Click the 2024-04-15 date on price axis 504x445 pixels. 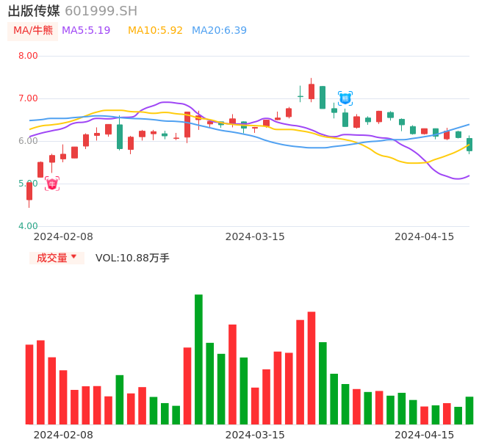(425, 236)
